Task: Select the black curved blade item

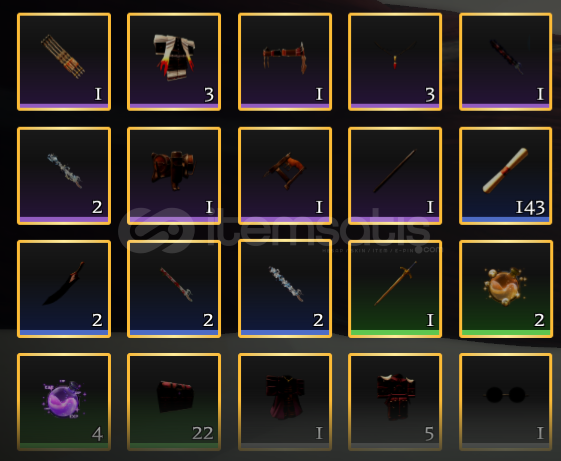Action: click(x=64, y=289)
